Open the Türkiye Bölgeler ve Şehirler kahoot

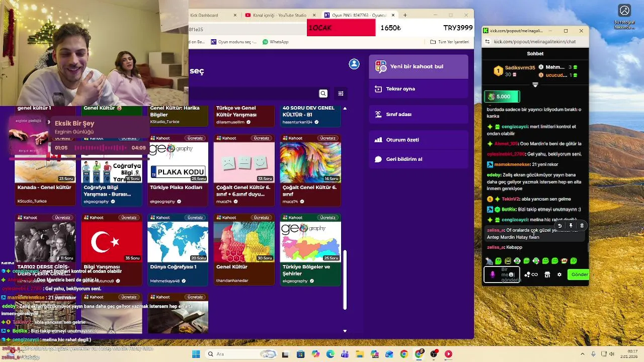click(310, 250)
